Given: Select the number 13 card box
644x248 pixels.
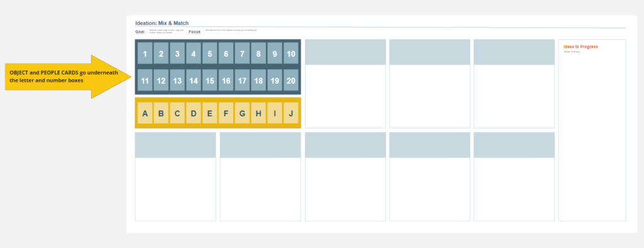Looking at the screenshot, I should pyautogui.click(x=177, y=80).
